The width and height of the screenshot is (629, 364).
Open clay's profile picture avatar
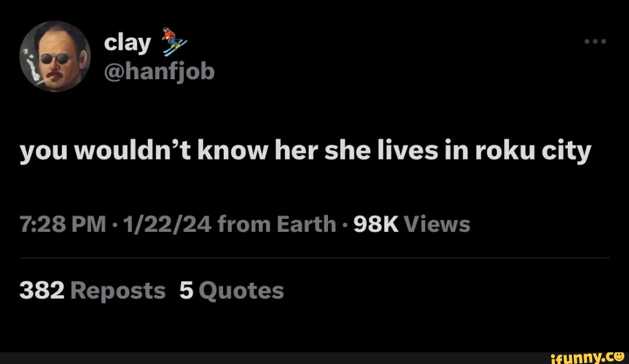click(x=55, y=56)
